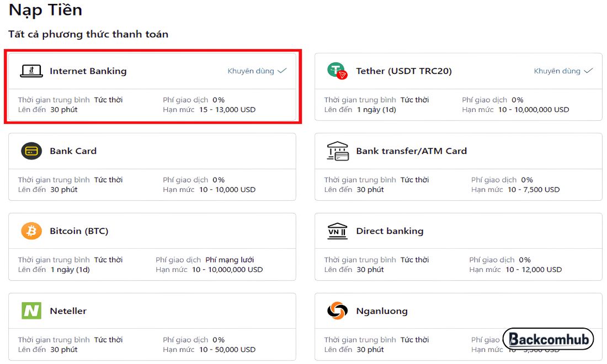
Task: Click limit '15 - 13,000 USD'
Action: pyautogui.click(x=227, y=109)
